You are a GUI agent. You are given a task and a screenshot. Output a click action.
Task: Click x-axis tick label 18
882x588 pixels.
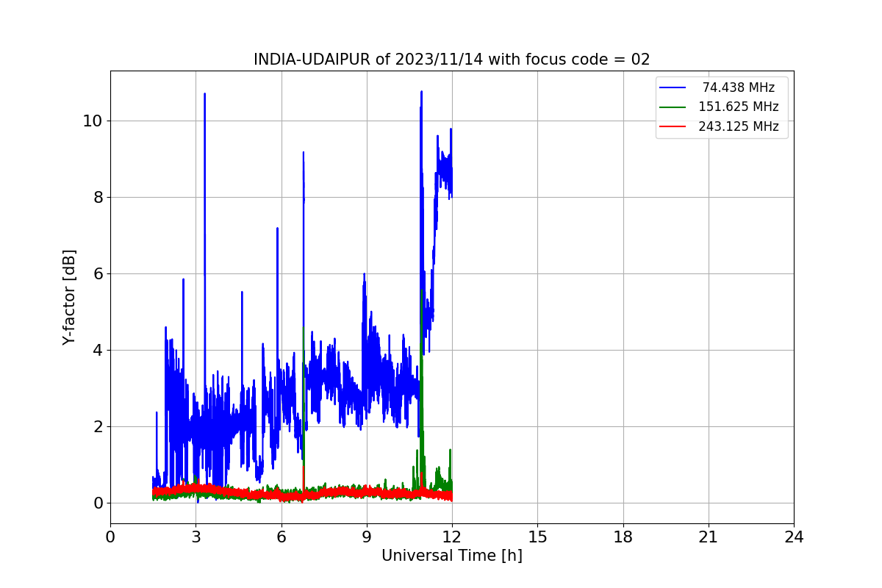[x=623, y=537]
